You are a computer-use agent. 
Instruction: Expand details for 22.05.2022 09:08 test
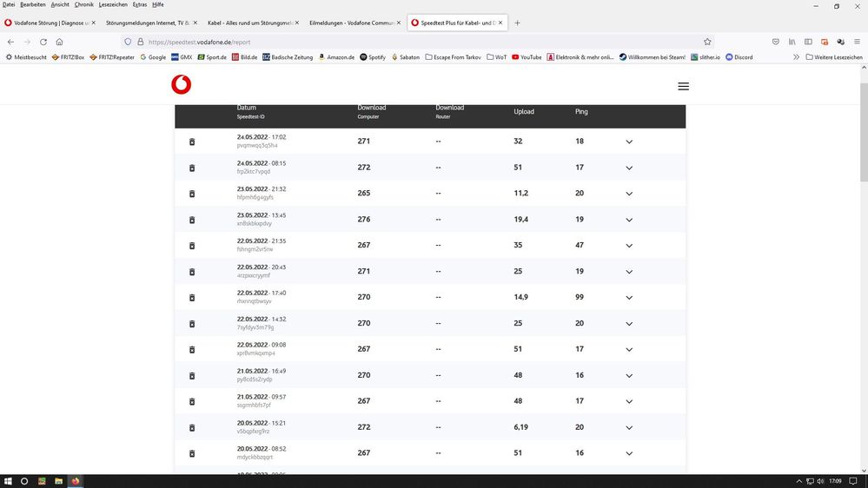point(629,350)
